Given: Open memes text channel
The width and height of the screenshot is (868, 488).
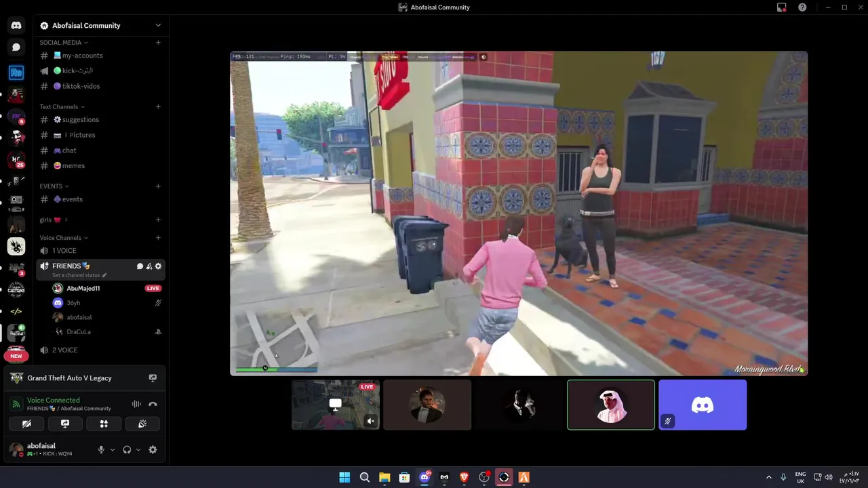Looking at the screenshot, I should click(x=100, y=165).
